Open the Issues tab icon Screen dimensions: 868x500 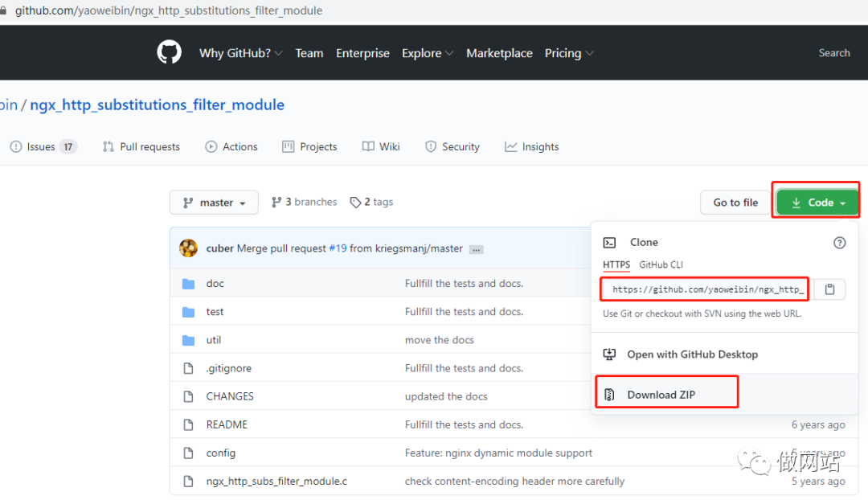(15, 146)
